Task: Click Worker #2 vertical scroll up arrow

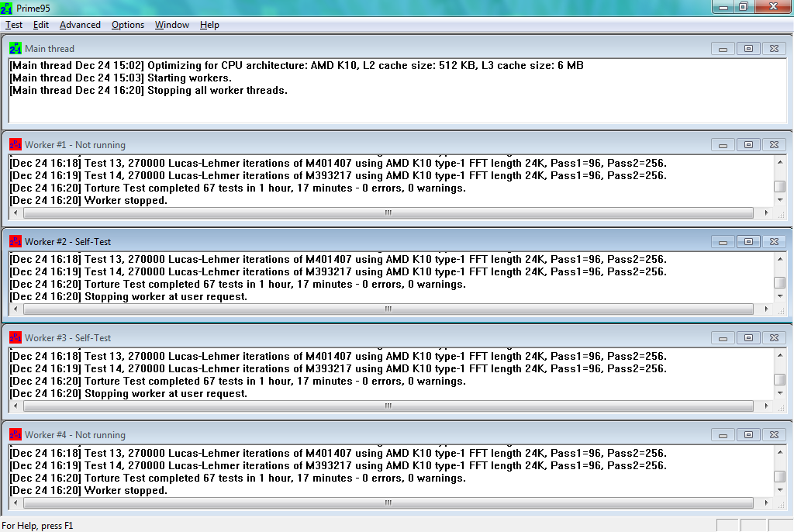Action: pos(780,259)
